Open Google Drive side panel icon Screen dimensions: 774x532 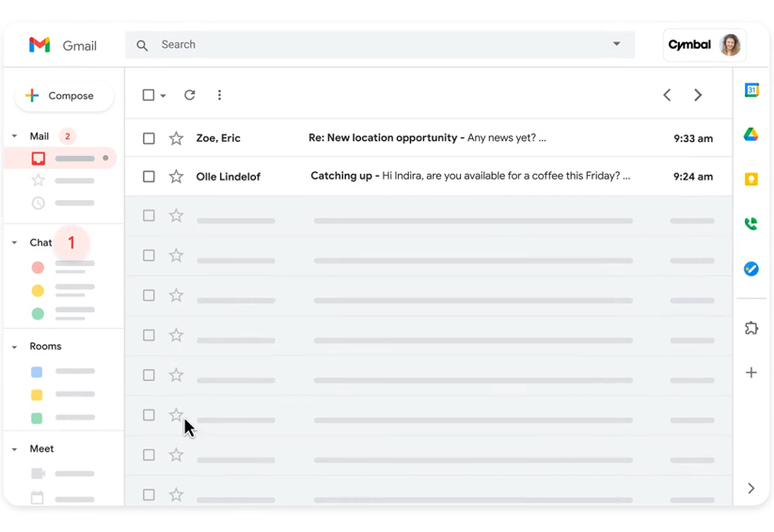click(x=750, y=133)
